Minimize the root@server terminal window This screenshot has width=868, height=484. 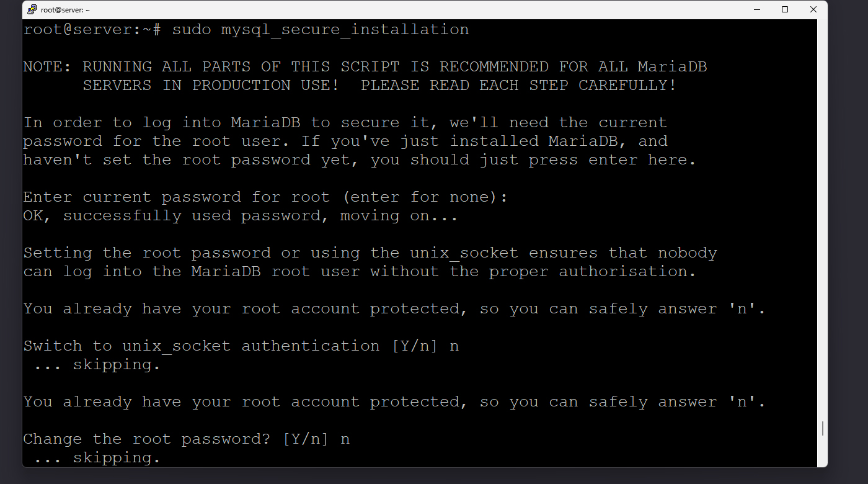click(x=757, y=9)
